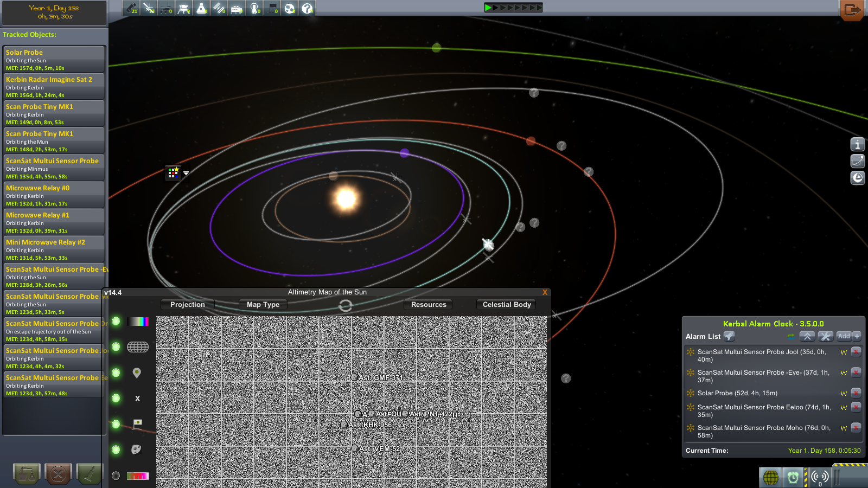The width and height of the screenshot is (868, 488).
Task: Delete the Solar Probe alarm
Action: 856,393
